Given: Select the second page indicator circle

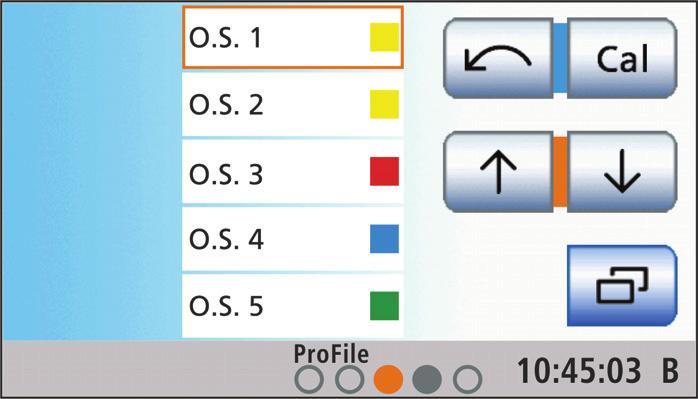Looking at the screenshot, I should click(349, 380).
